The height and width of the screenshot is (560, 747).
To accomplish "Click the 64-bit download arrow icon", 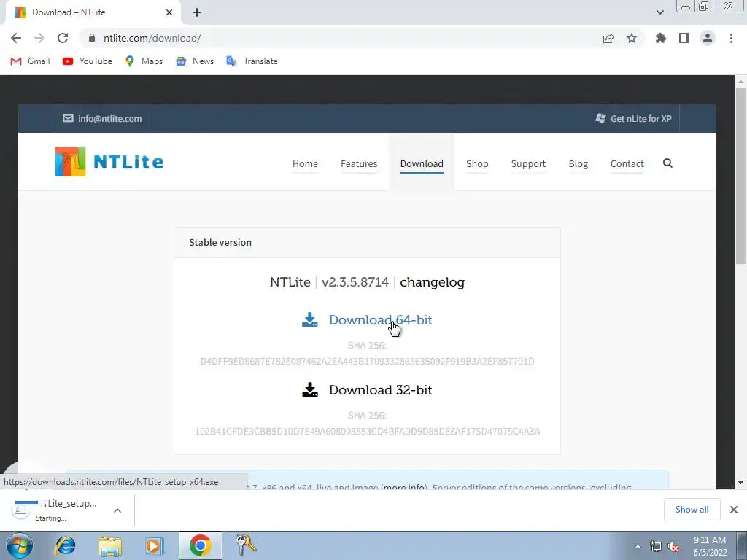I will click(x=309, y=319).
